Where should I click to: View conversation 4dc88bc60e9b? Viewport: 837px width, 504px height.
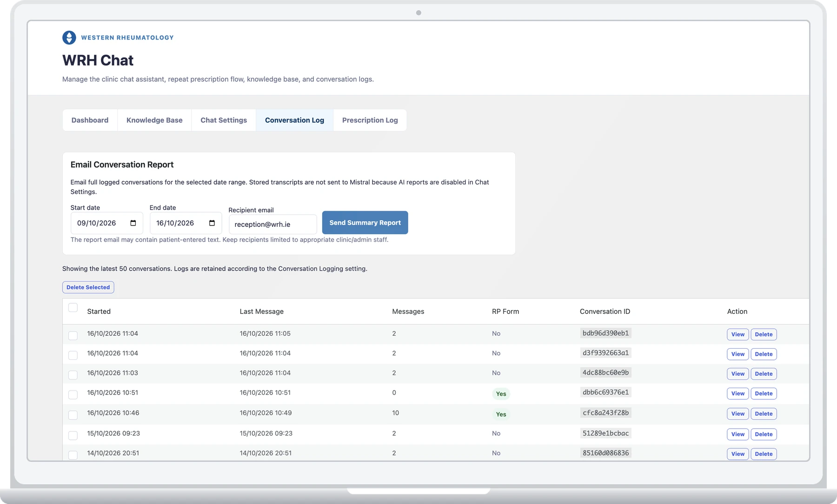[x=738, y=374]
